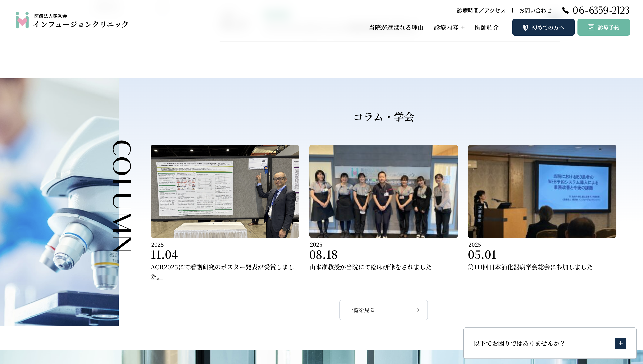Expand the 以下でお困りではありませんか panel plus button

tap(620, 343)
